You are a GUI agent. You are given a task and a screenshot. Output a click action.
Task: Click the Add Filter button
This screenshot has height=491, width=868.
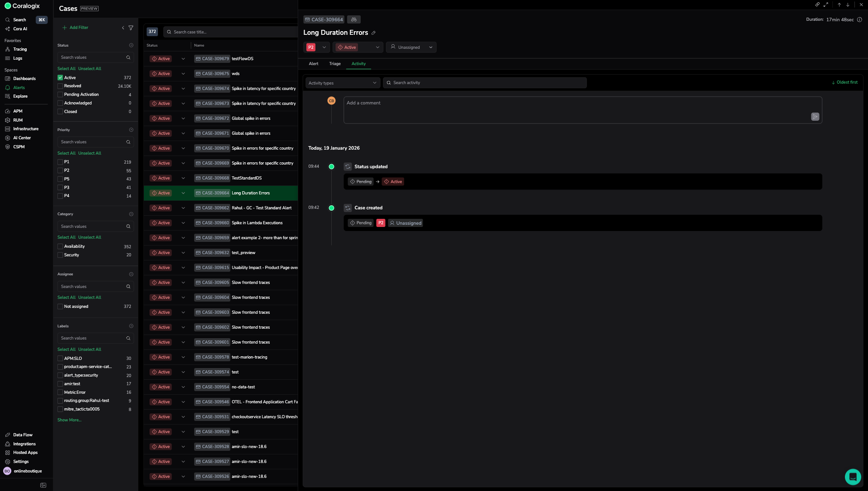pyautogui.click(x=75, y=28)
